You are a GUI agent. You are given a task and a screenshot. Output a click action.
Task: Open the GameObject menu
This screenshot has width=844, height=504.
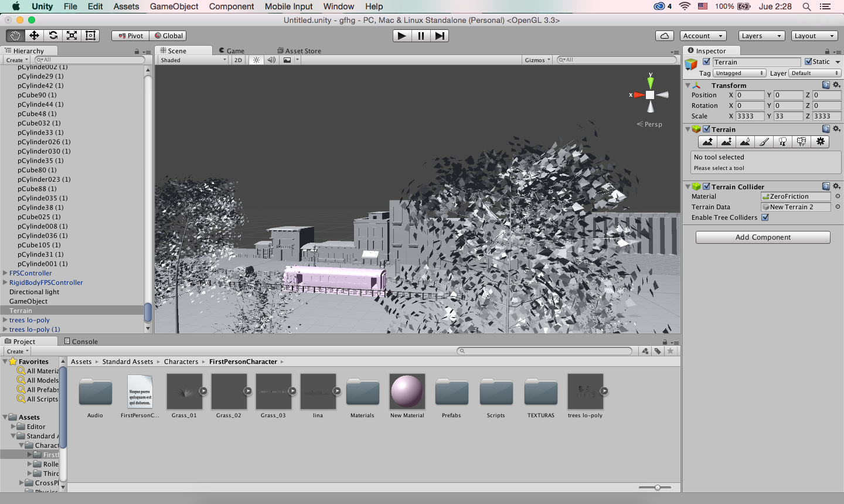click(x=174, y=6)
